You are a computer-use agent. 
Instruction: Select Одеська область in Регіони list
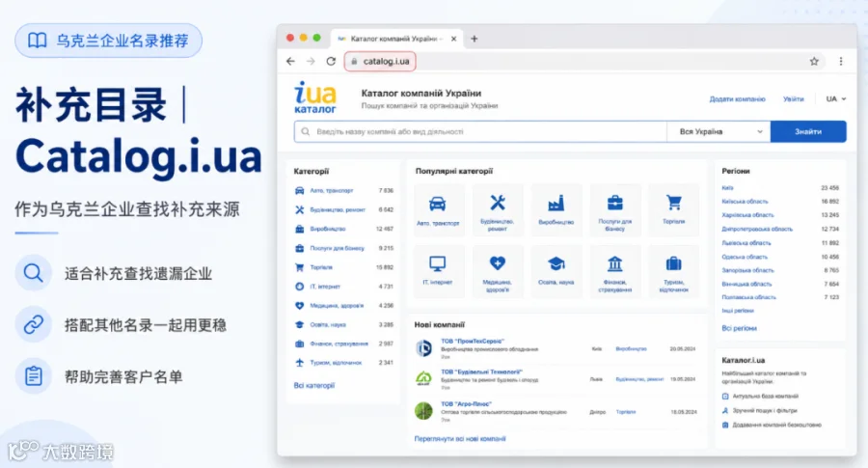pyautogui.click(x=745, y=257)
